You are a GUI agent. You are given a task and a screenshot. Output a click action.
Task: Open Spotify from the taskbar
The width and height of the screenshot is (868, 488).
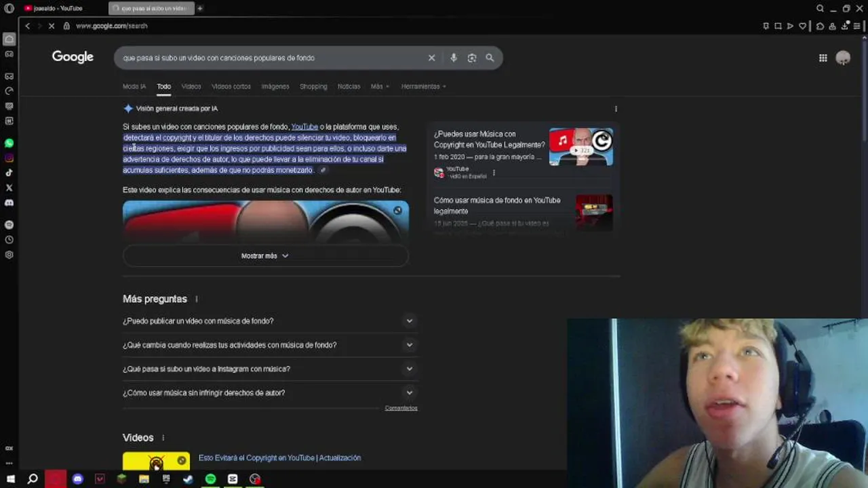coord(210,479)
